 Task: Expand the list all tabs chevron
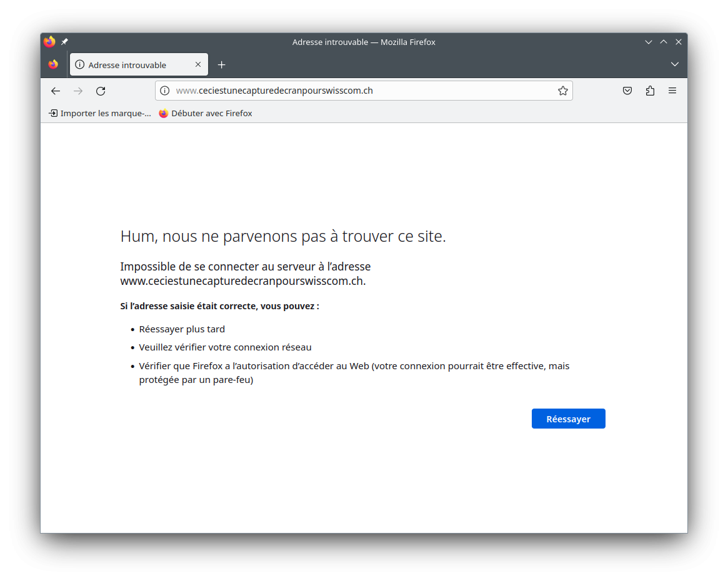[675, 64]
